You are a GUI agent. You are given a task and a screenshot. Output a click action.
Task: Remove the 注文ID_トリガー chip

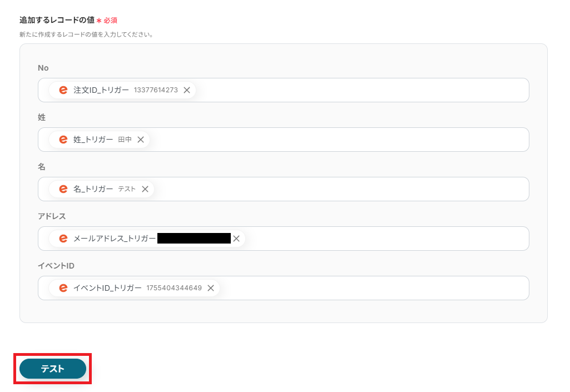tap(187, 90)
